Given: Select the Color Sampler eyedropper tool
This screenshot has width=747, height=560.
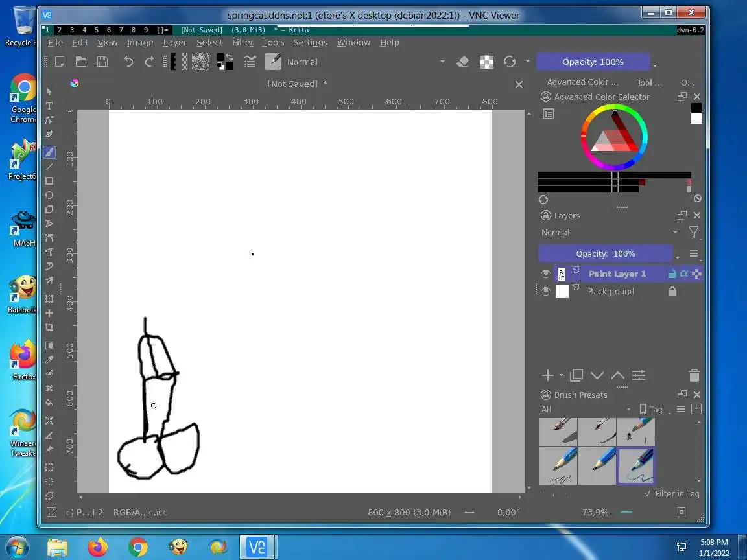Looking at the screenshot, I should tap(49, 360).
